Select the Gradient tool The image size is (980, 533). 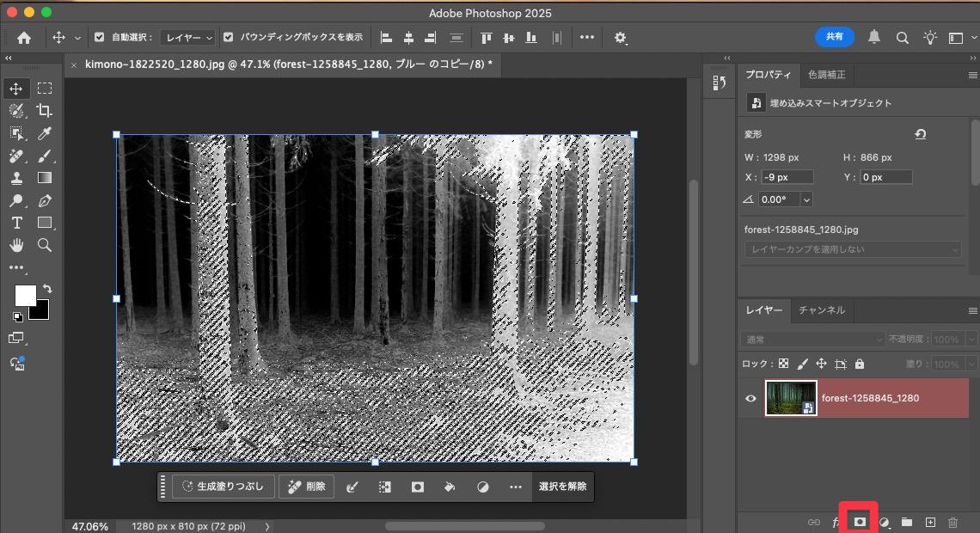[45, 178]
